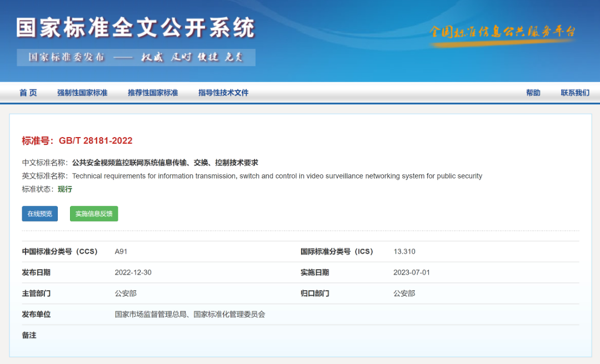Click the release date 2022-12-30
600x364 pixels.
coord(133,272)
